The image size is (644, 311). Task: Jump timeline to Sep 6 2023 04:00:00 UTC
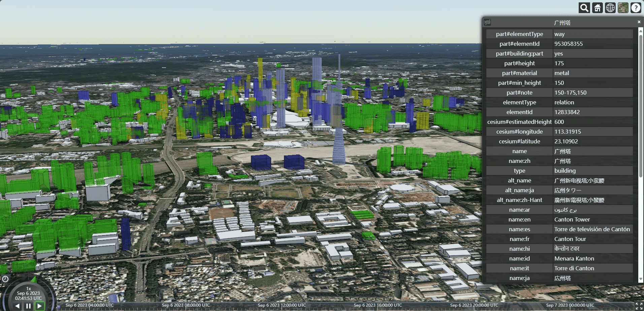pos(90,305)
